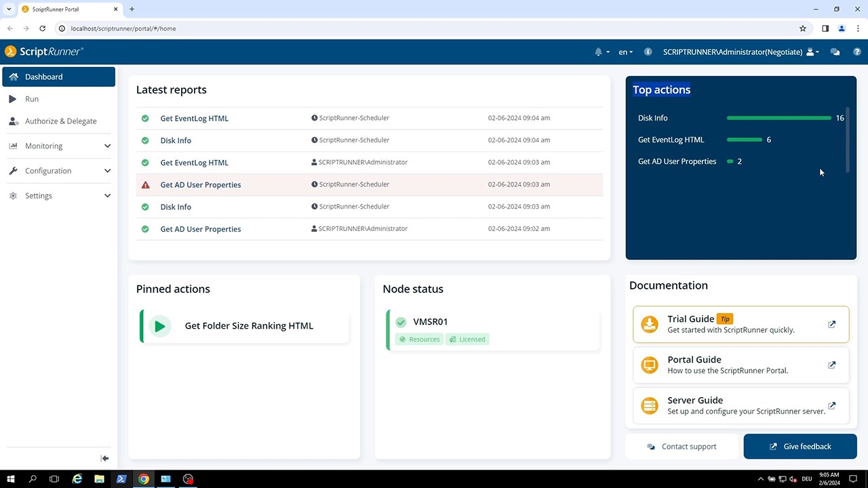Expand the Monitoring menu chevron
Screen dimensions: 868x488
[x=107, y=146]
